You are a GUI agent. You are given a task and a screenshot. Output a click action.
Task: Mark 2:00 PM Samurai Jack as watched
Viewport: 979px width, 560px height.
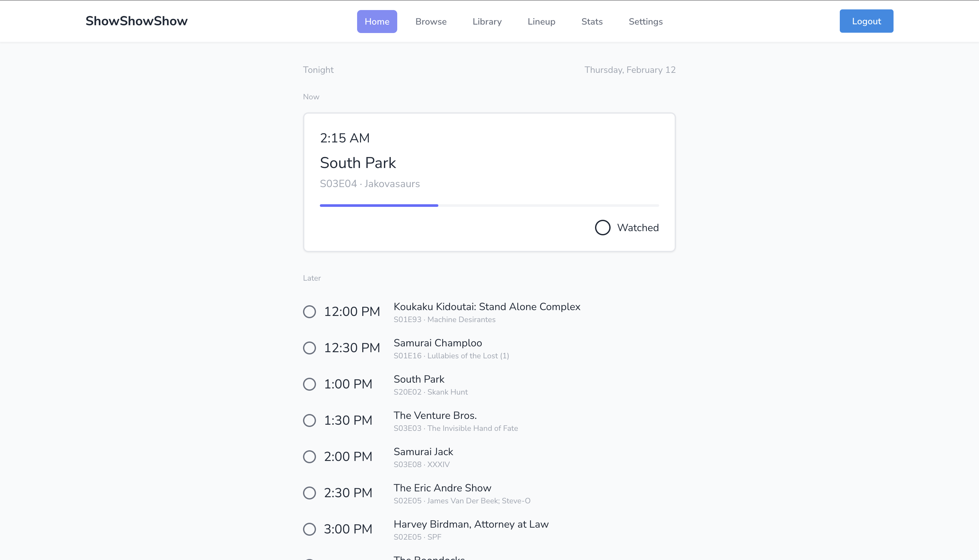click(309, 456)
